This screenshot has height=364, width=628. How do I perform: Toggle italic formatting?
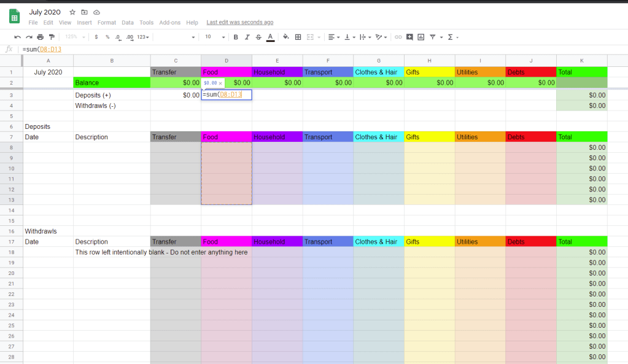247,37
